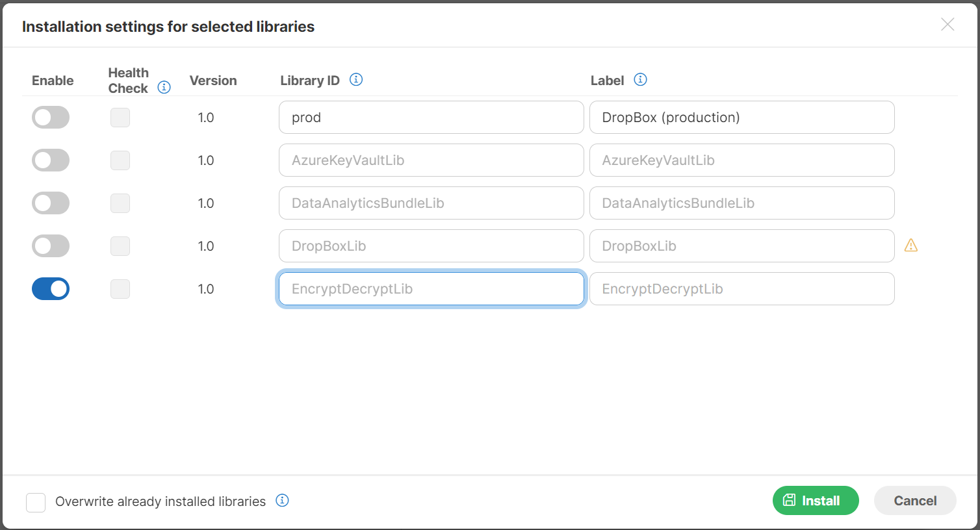Viewport: 980px width, 530px height.
Task: Enable the prod library toggle
Action: [x=51, y=117]
